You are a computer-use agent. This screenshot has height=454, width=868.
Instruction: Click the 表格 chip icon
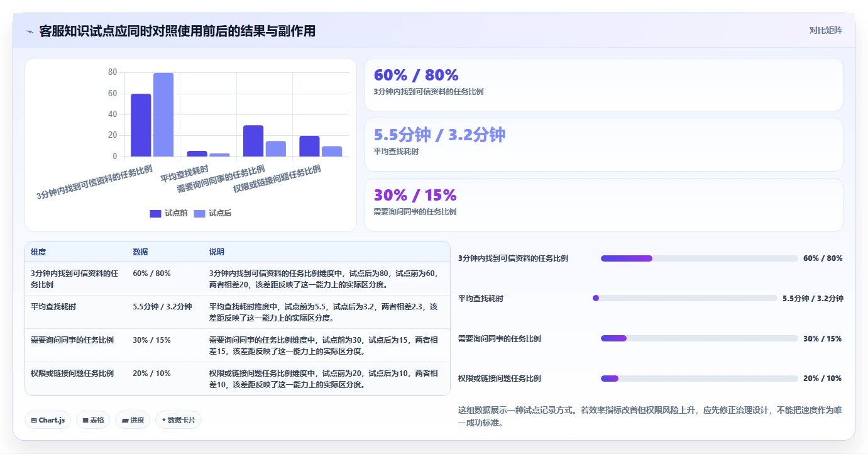click(85, 420)
